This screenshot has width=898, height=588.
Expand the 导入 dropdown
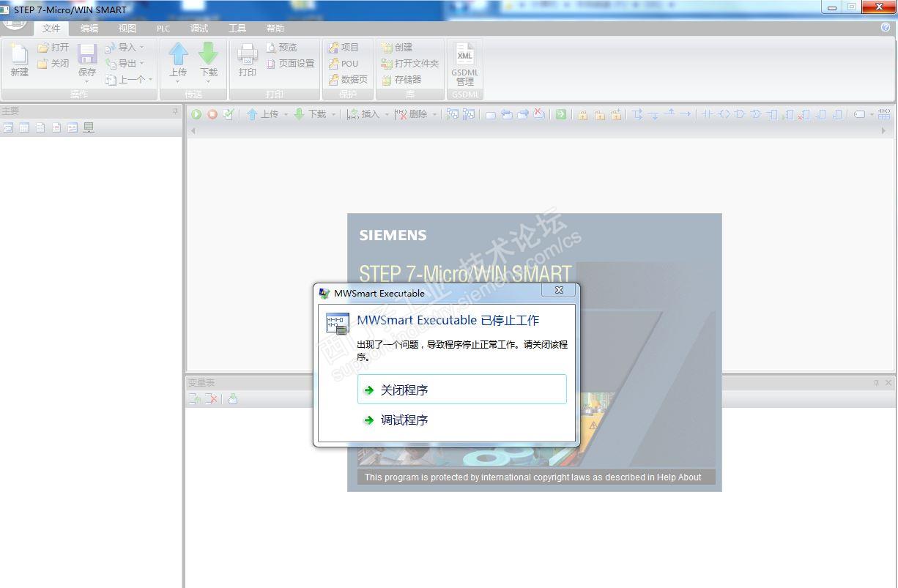point(142,48)
